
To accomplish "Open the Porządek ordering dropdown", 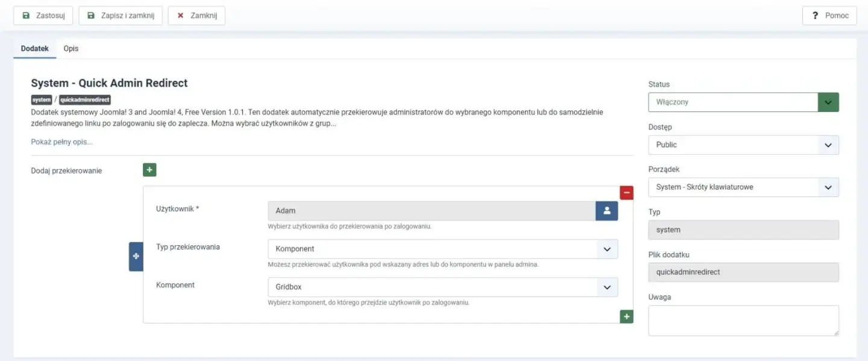I will [x=743, y=187].
